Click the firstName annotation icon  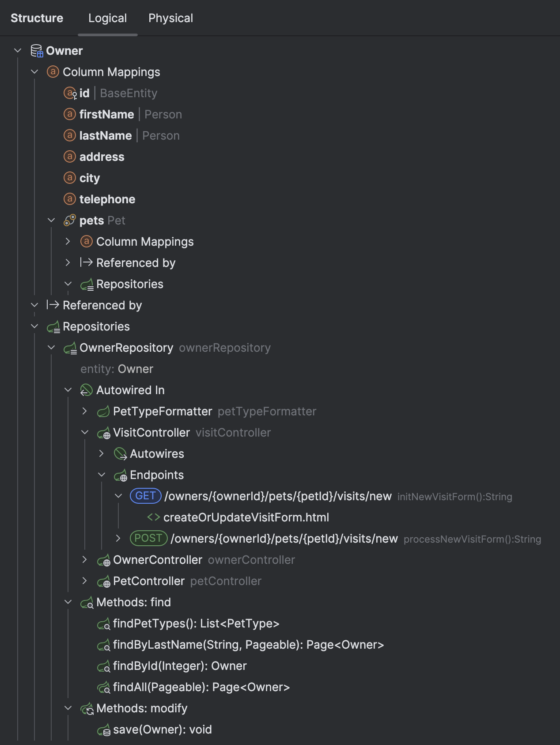(x=69, y=114)
